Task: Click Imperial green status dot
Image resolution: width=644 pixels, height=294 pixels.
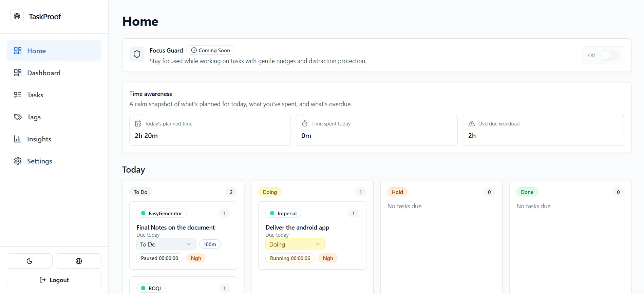Action: pos(272,213)
